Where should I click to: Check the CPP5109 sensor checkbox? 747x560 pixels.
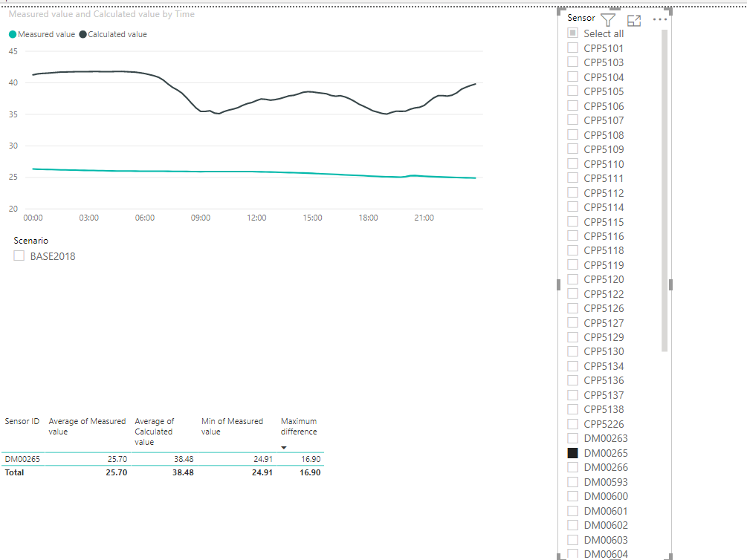572,149
